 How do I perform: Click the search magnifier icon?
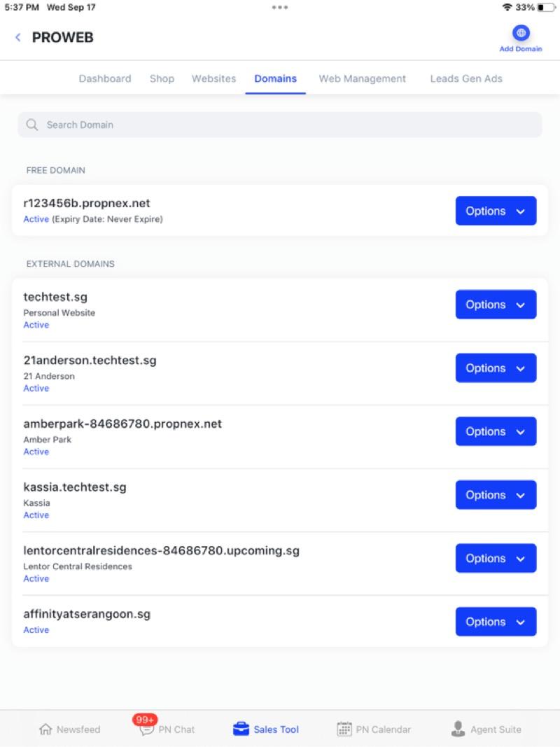[x=31, y=125]
